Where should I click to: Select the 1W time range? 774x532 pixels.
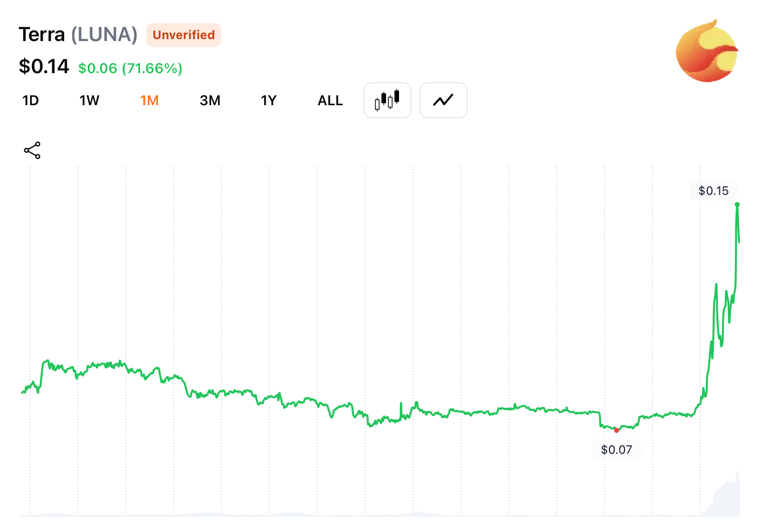click(89, 101)
